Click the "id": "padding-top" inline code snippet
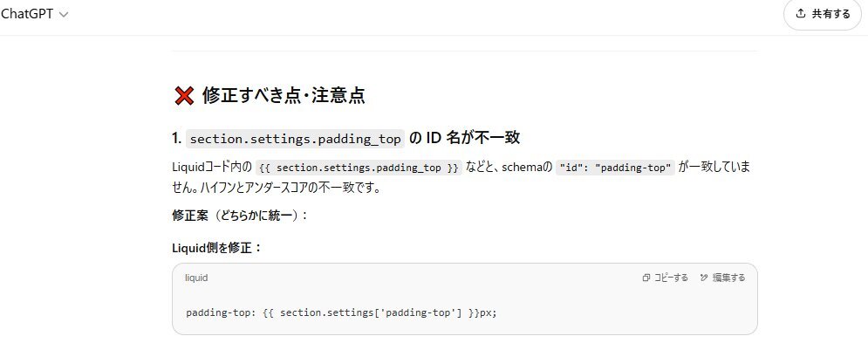The image size is (868, 350). click(x=616, y=168)
